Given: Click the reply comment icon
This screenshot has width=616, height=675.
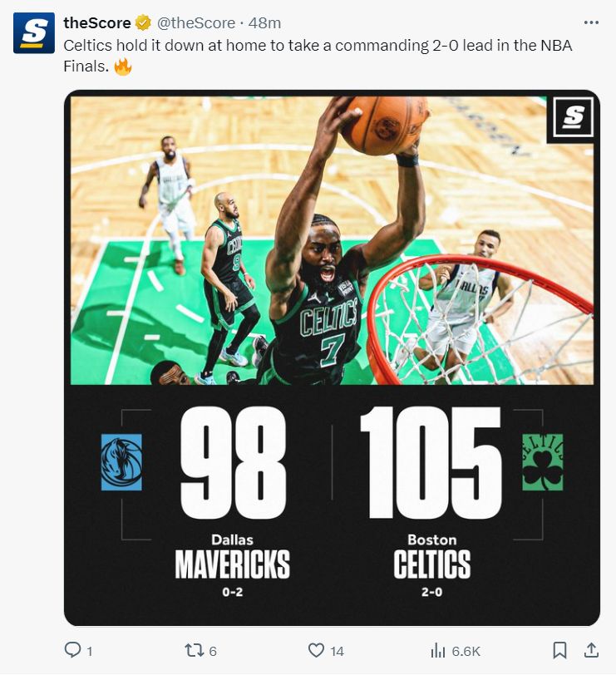Looking at the screenshot, I should tap(72, 649).
